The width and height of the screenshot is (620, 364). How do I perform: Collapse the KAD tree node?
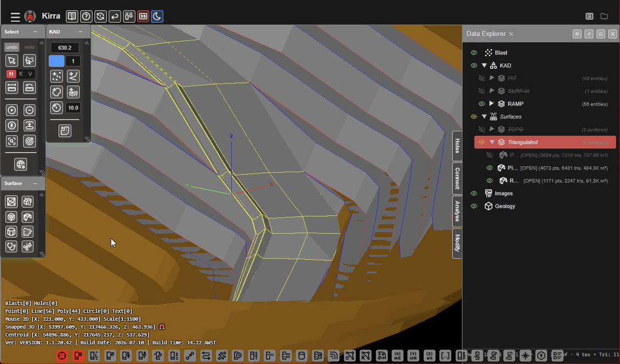pos(484,66)
